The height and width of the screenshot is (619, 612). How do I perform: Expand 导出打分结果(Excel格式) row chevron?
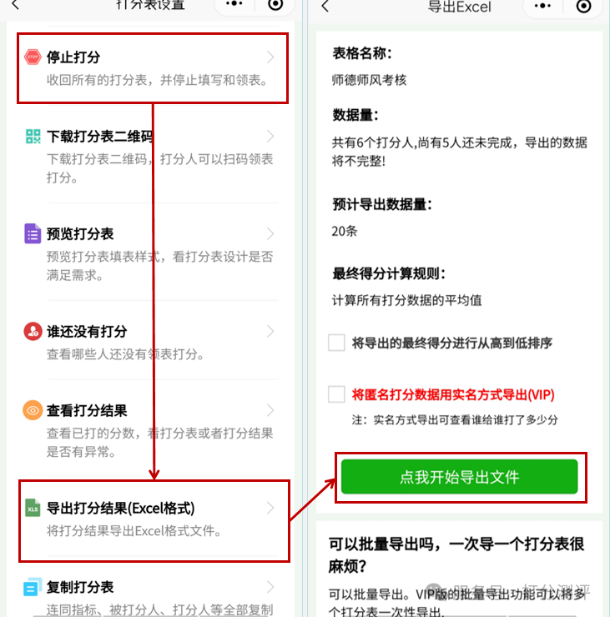270,508
